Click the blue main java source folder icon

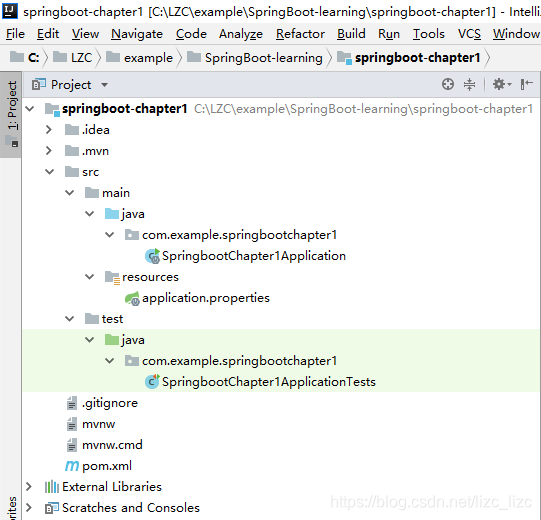click(x=112, y=214)
